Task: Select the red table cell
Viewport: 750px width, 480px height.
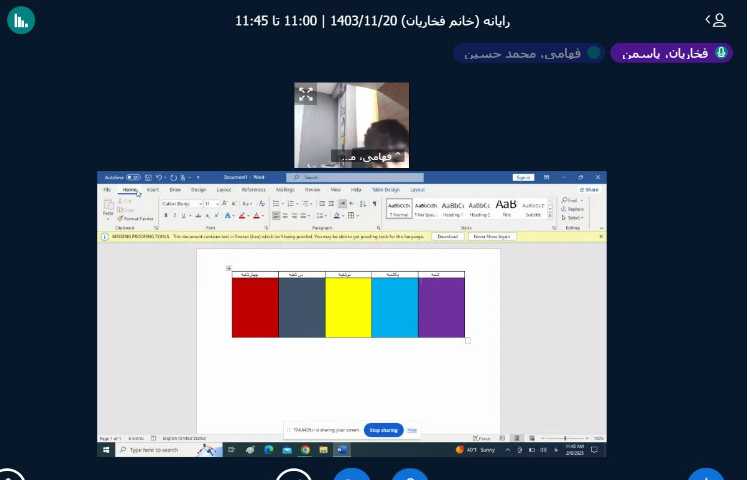Action: point(255,308)
